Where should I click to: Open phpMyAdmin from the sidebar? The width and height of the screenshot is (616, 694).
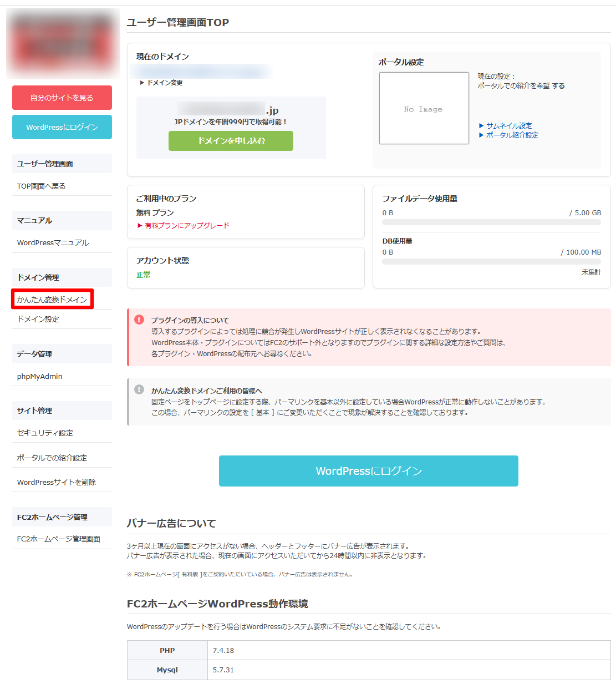pos(40,376)
